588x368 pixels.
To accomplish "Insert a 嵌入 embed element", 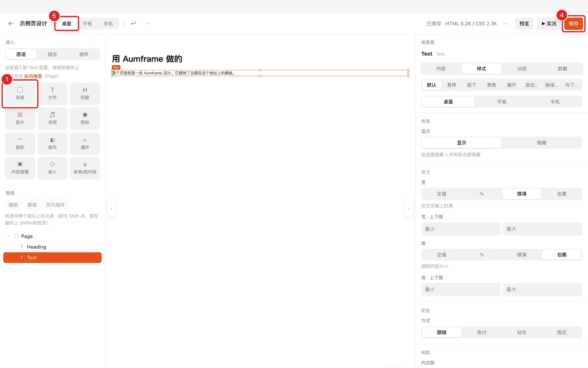I will click(53, 168).
